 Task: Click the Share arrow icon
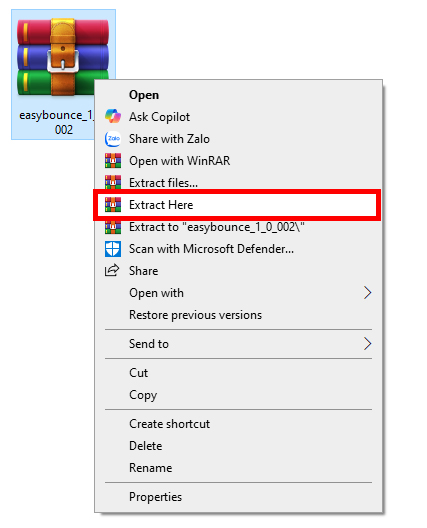click(x=112, y=270)
